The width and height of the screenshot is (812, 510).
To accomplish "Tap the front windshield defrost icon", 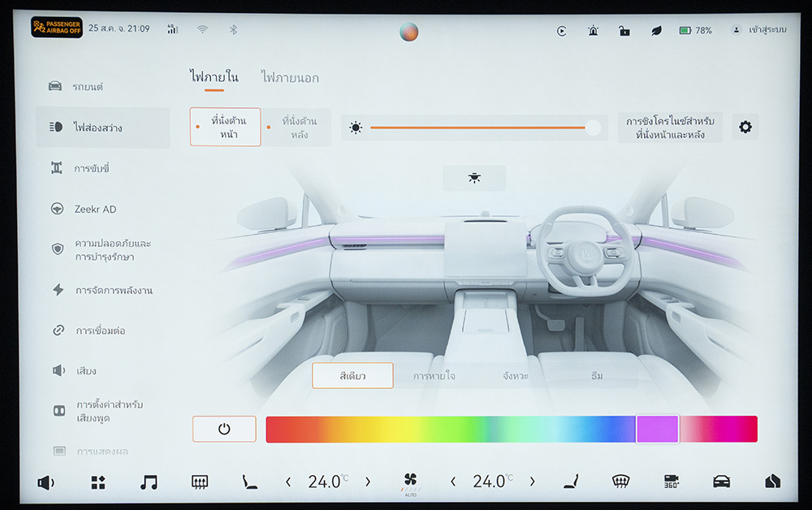I will click(x=620, y=482).
